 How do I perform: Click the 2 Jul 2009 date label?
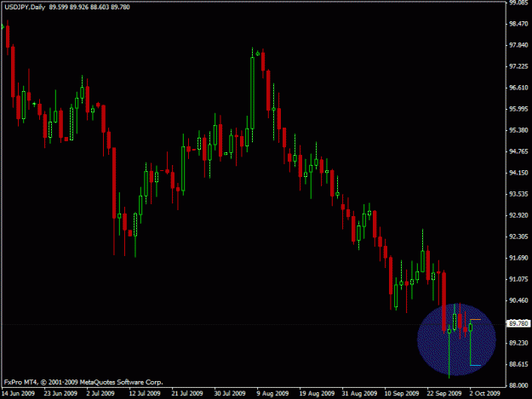pos(100,393)
